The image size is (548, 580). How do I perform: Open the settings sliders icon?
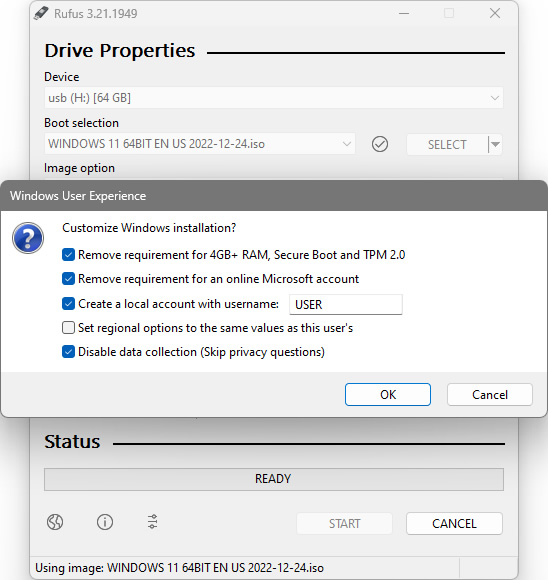152,522
